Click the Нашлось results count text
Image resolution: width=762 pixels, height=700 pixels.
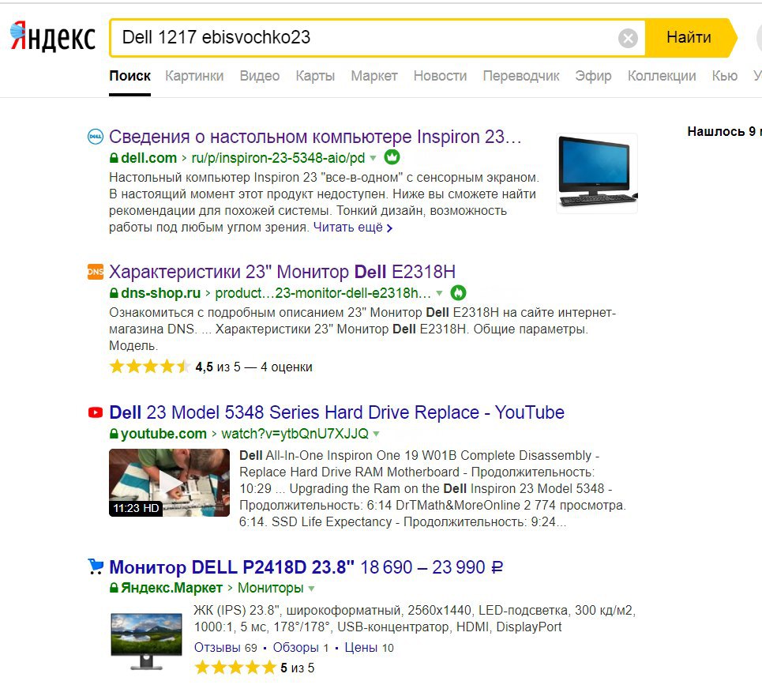(724, 131)
